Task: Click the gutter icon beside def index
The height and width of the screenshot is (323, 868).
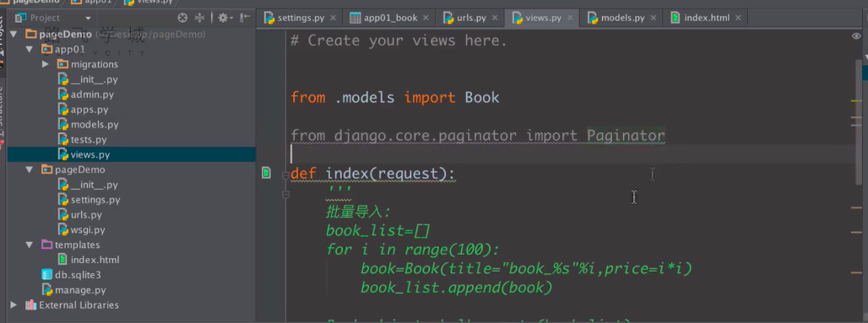Action: click(x=267, y=173)
